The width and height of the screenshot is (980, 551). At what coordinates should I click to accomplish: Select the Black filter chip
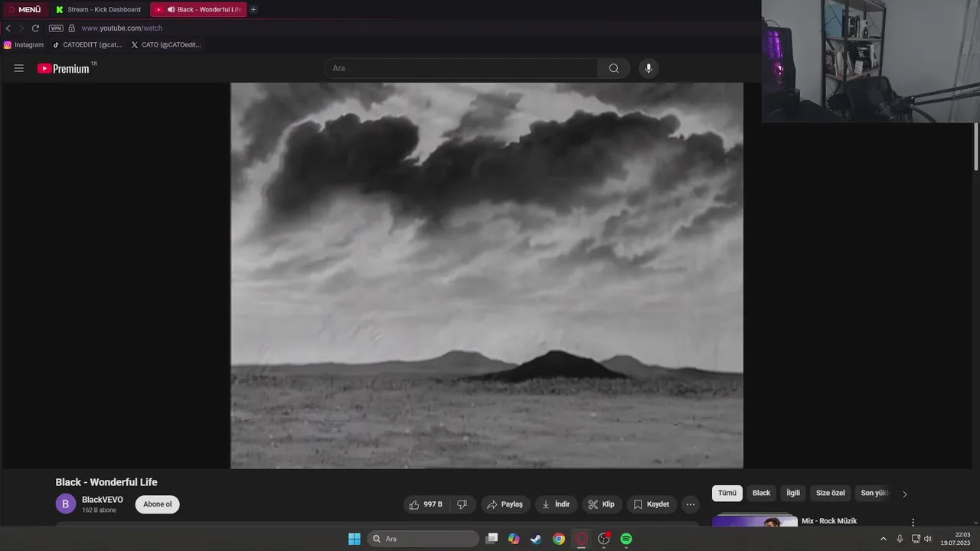click(762, 493)
